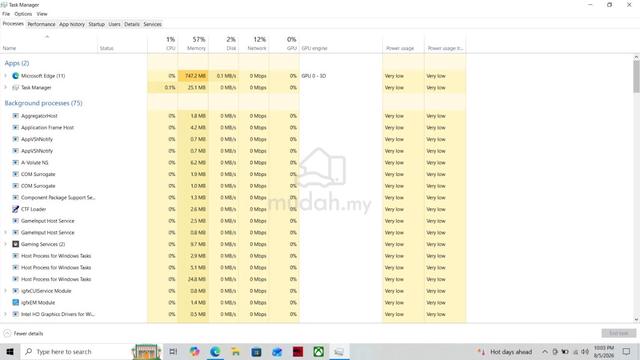Viewport: 640px width, 360px height.
Task: Click the igfxEM Module process icon
Action: click(16, 302)
